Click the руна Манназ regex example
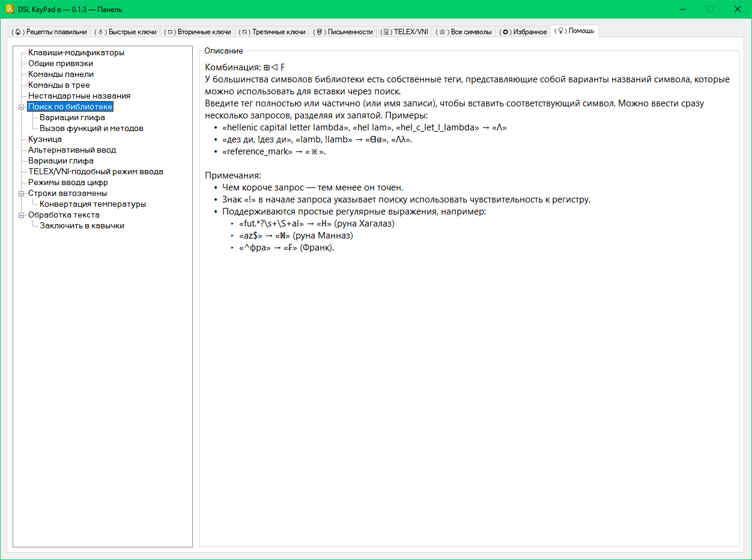The height and width of the screenshot is (560, 752). click(295, 236)
